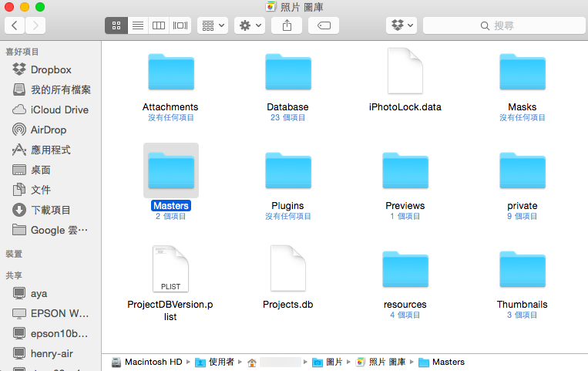Select the Thumbnails folder
This screenshot has width=588, height=371.
pyautogui.click(x=522, y=269)
